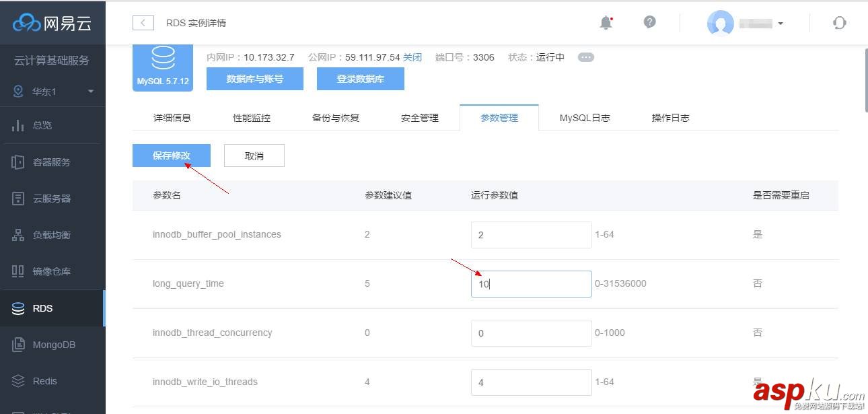Screen dimensions: 868x414
Task: Open MongoDB in the sidebar
Action: pyautogui.click(x=52, y=345)
